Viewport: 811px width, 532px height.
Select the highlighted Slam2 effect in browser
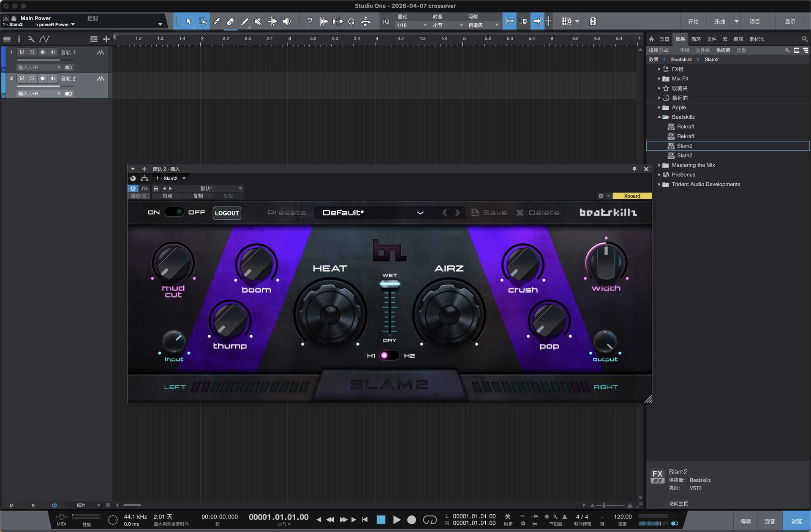728,146
